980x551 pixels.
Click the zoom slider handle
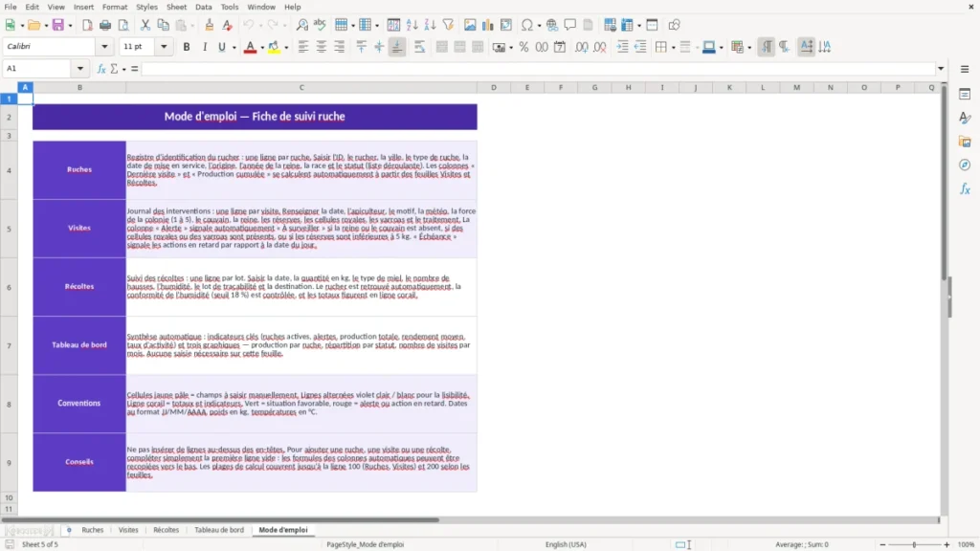(x=914, y=544)
